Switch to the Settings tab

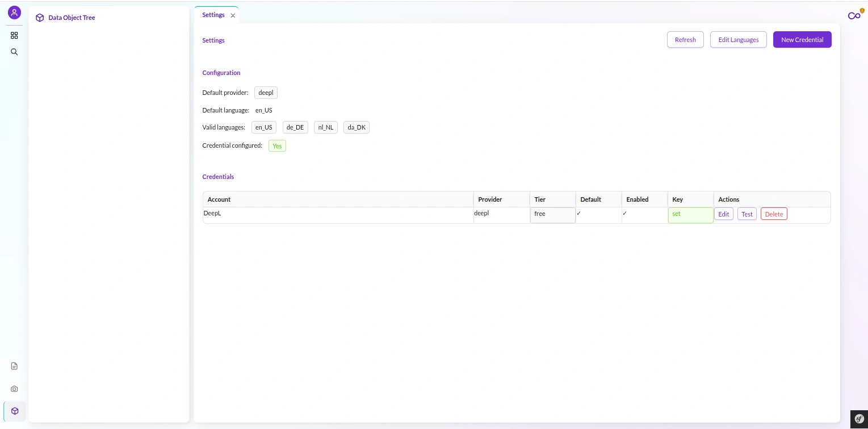(213, 15)
